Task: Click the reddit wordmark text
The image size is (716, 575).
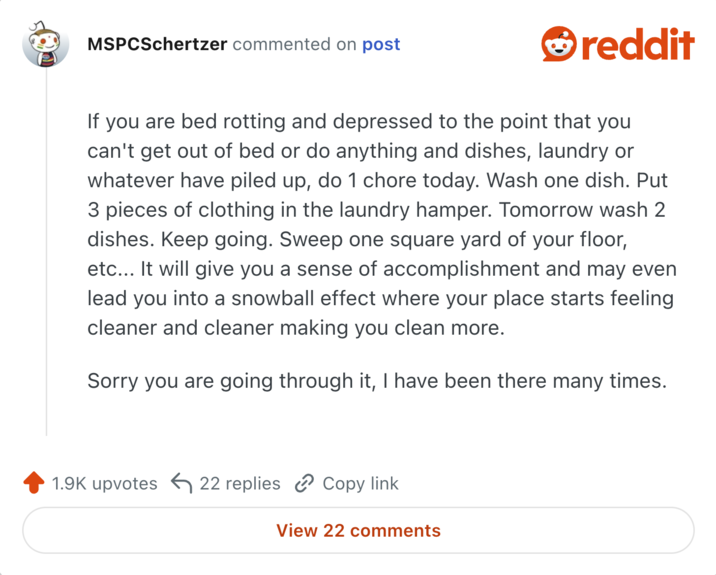Action: tap(637, 45)
